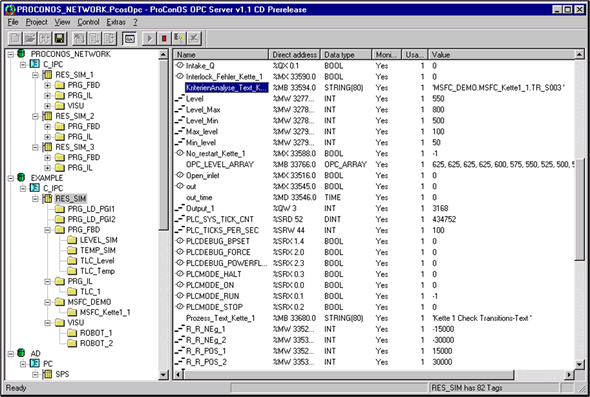Screen dimensions: 590x397
Task: Expand VISU folder under RES_SIM_1
Action: tap(47, 106)
